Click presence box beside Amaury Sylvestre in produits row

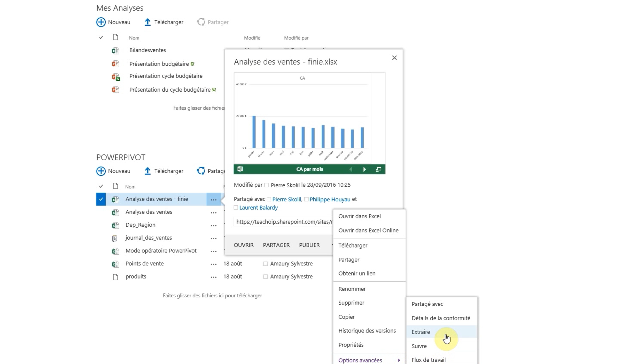[x=265, y=276]
